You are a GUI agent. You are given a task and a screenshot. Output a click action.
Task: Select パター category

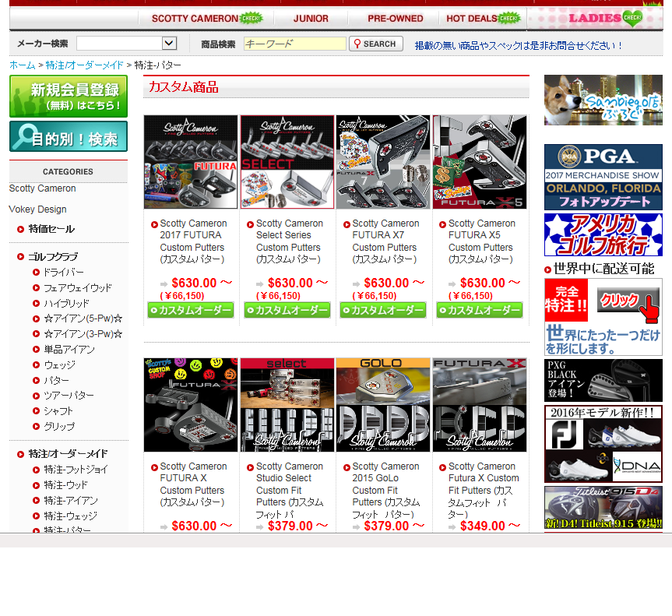pos(56,380)
